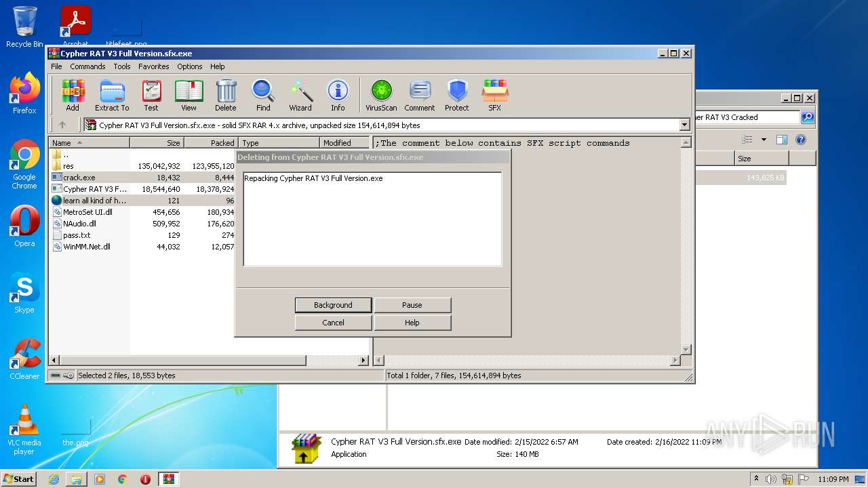Show hidden tray icons arrow
The image size is (868, 488).
pyautogui.click(x=756, y=479)
